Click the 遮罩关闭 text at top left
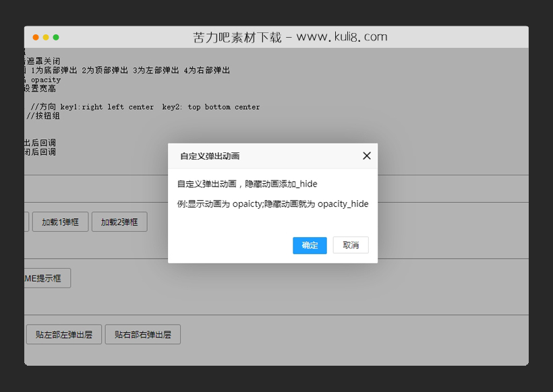This screenshot has height=392, width=553. pos(40,60)
